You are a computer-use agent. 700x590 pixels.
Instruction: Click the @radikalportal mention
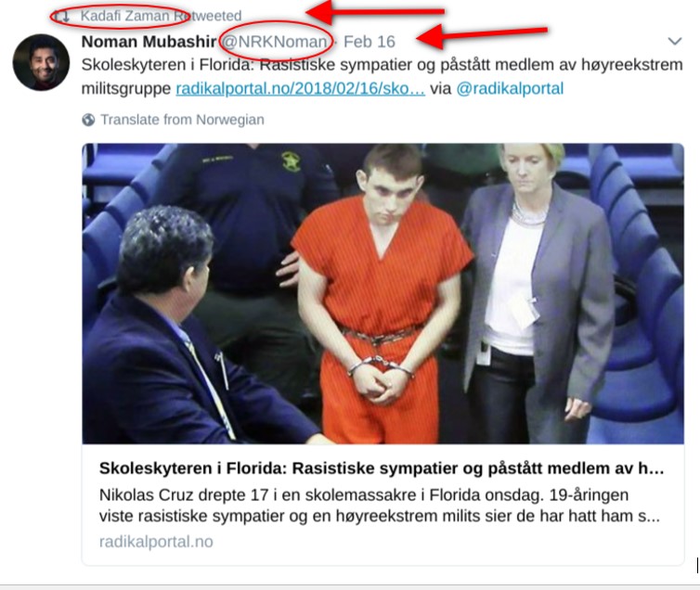click(510, 89)
